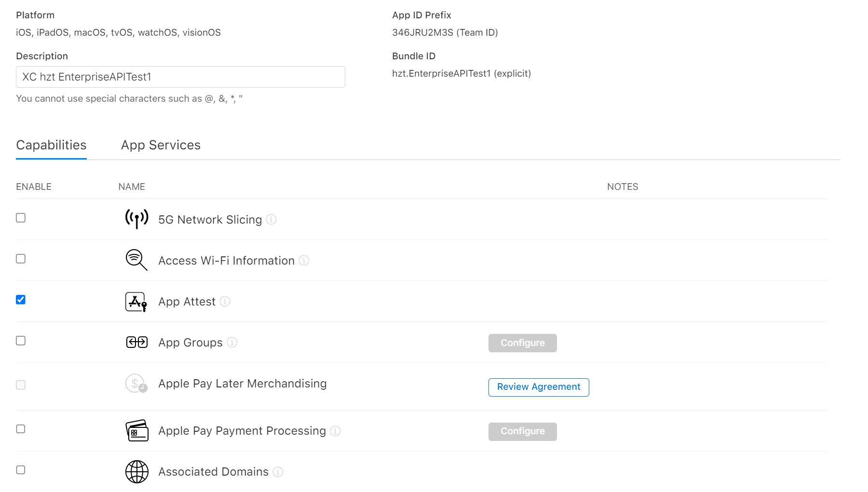Tick the App Groups checkbox
This screenshot has height=492, width=868.
(x=21, y=341)
